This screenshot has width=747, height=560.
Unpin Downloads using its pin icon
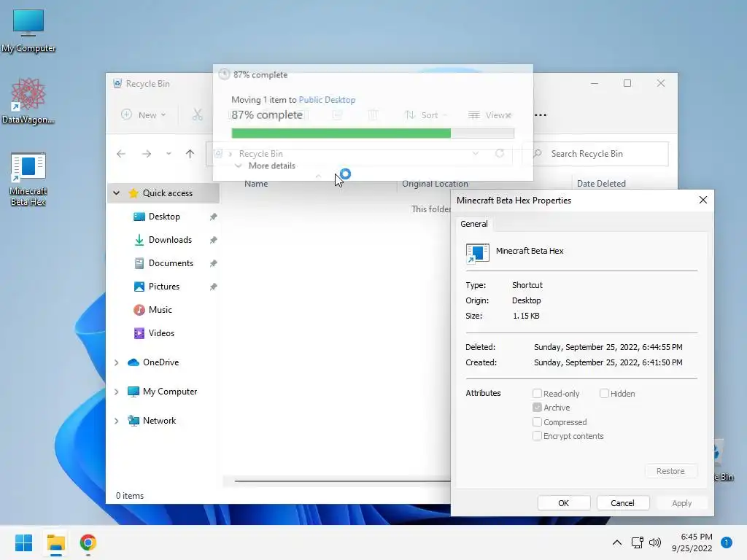214,240
